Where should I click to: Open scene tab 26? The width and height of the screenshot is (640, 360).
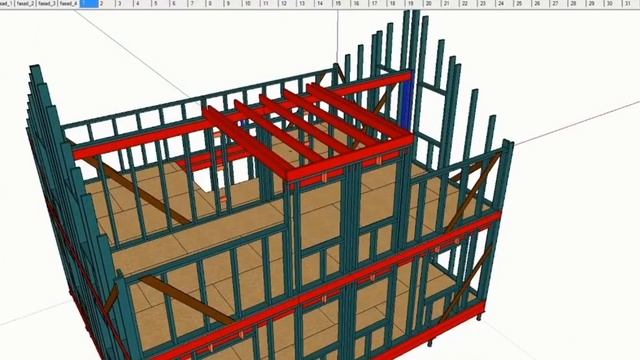(x=541, y=4)
